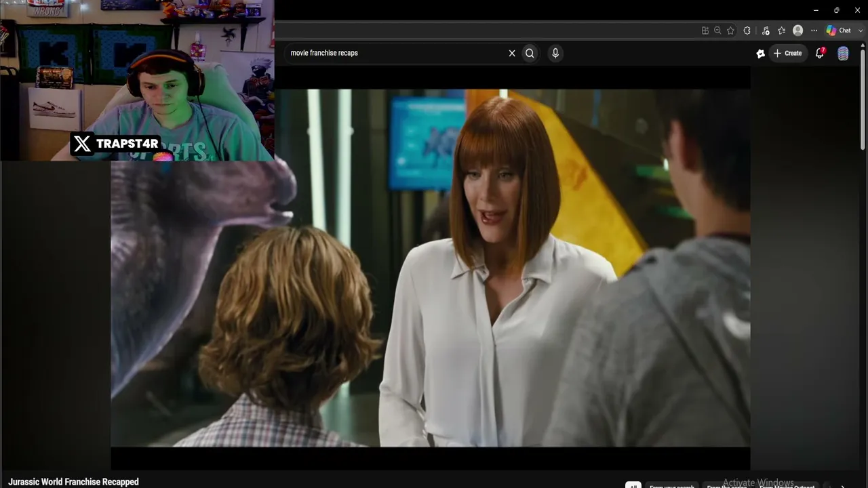Open the YouTube Create menu

click(787, 53)
